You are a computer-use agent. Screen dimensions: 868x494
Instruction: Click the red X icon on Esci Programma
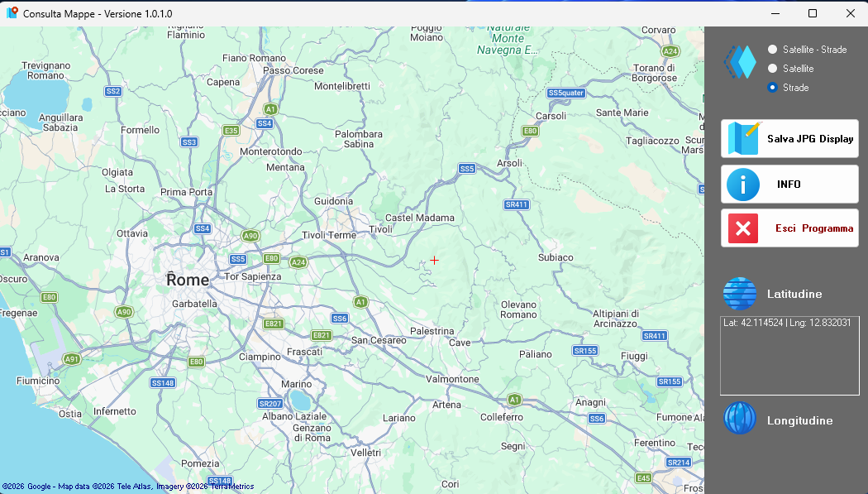point(743,228)
